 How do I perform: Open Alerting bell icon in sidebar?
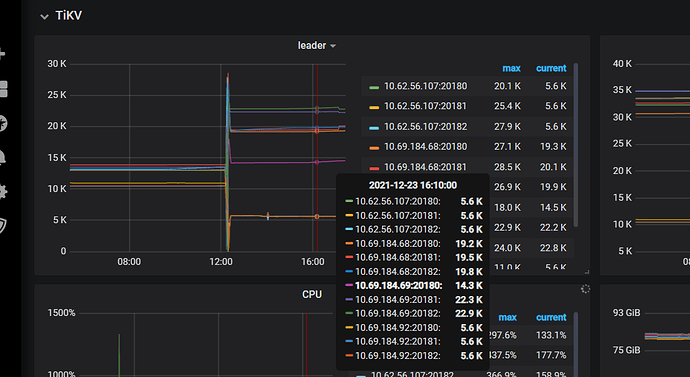tap(2, 157)
